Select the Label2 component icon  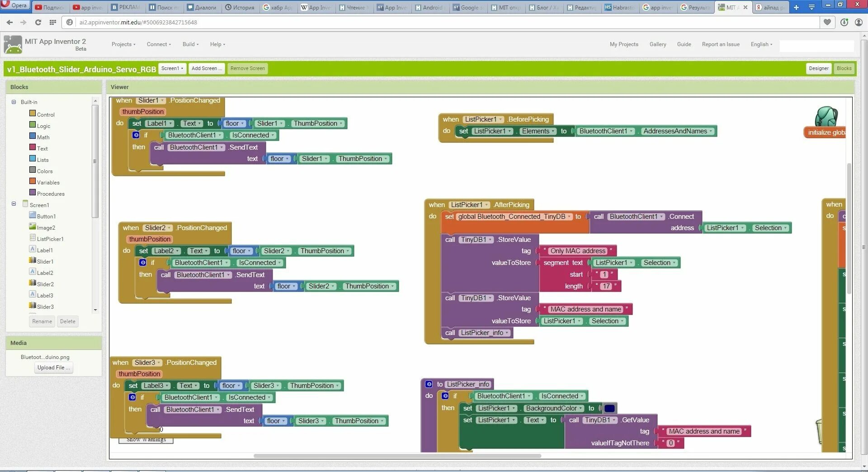[x=33, y=272]
